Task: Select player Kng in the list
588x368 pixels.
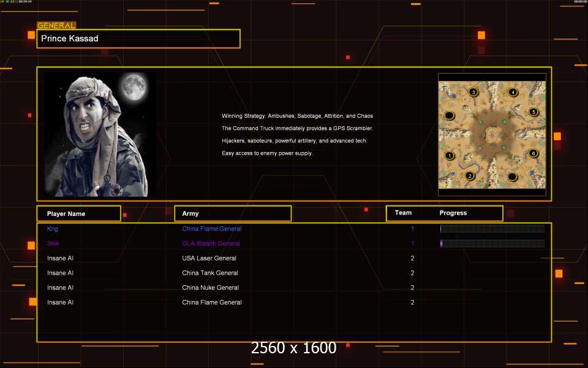Action: (x=53, y=229)
